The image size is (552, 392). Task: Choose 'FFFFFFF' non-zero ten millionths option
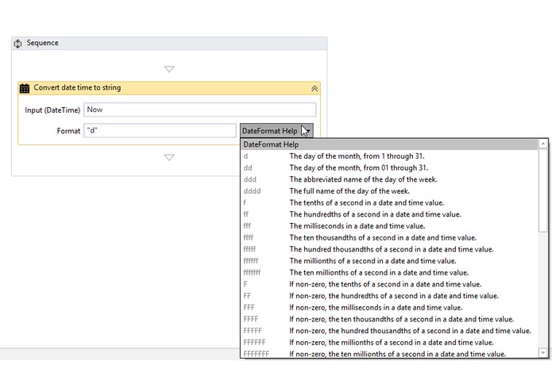coord(389,353)
